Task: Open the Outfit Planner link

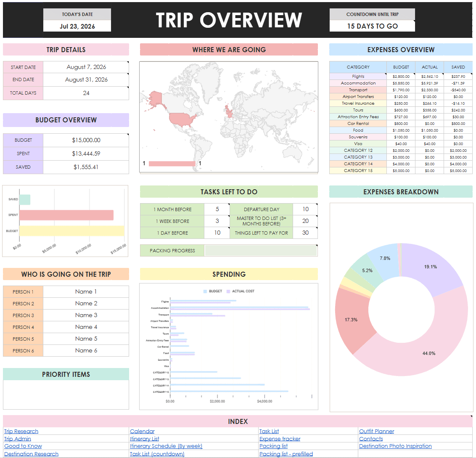Action: (x=376, y=431)
